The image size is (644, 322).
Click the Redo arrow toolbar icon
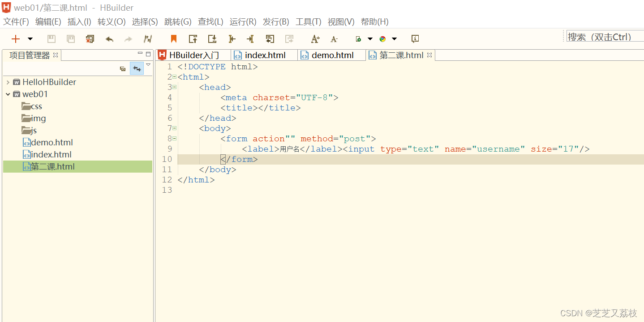point(129,39)
